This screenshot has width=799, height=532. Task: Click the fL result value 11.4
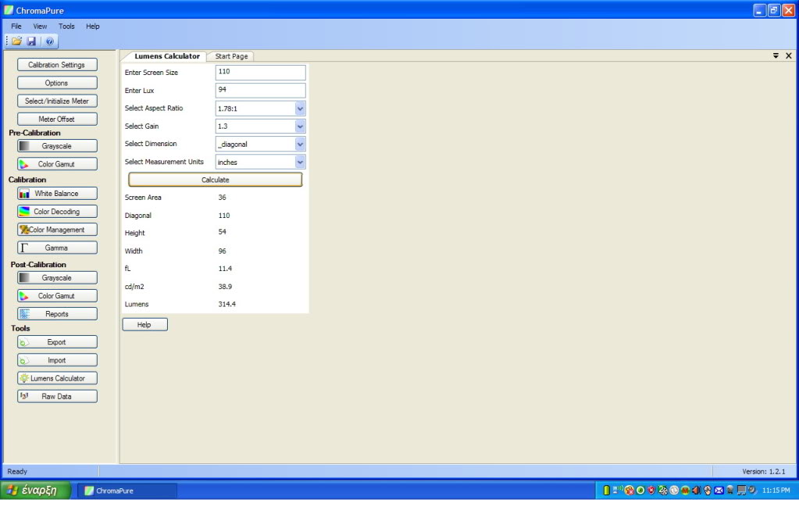coord(225,269)
